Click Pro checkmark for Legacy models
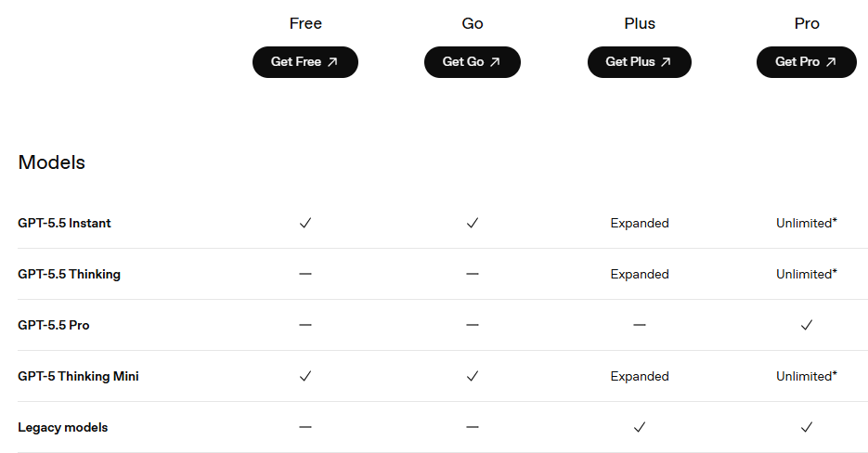 807,427
